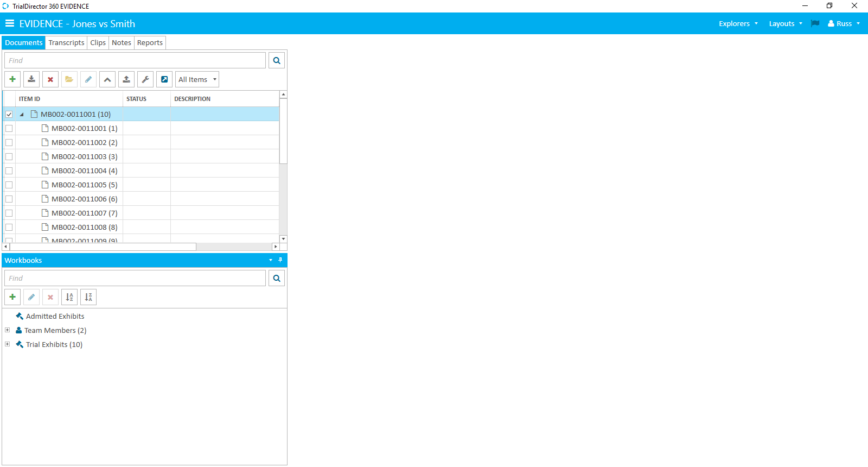This screenshot has width=868, height=467.
Task: Open the All Items filter dropdown
Action: (197, 79)
